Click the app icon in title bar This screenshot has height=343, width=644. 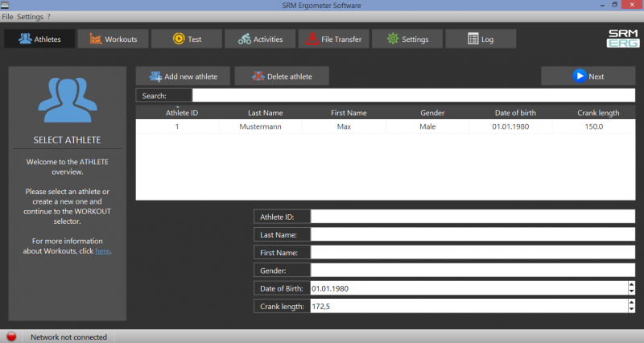click(5, 5)
